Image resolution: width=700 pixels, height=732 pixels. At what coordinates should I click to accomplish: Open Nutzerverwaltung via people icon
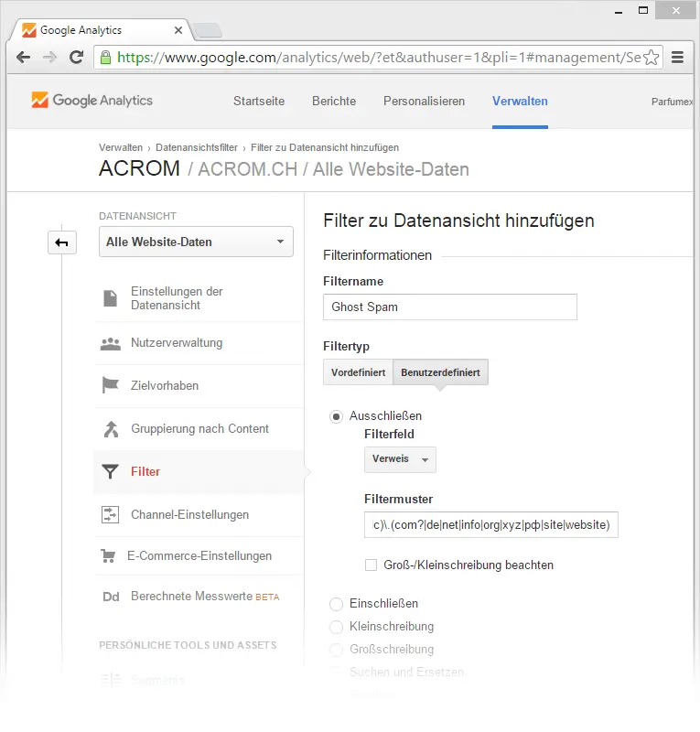pos(111,344)
